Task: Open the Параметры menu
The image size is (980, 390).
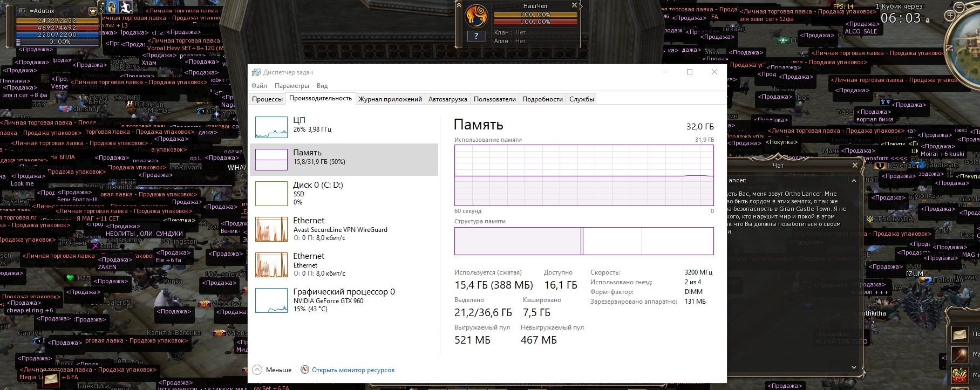Action: (291, 85)
